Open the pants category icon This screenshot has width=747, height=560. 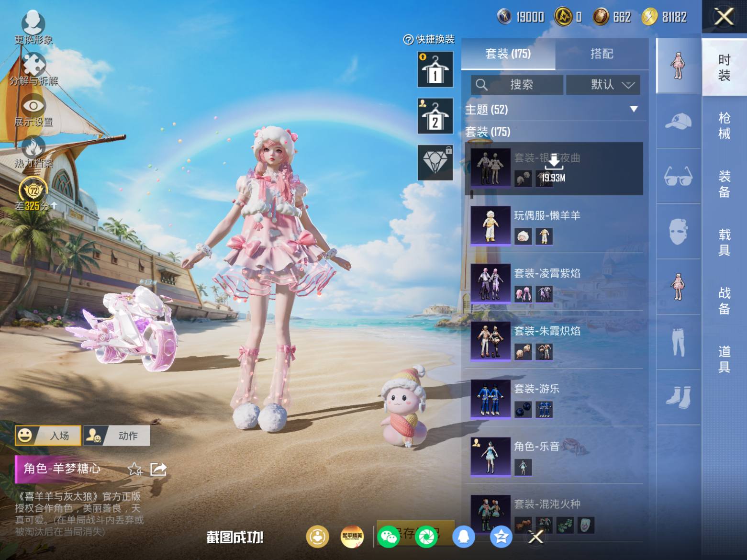[678, 342]
